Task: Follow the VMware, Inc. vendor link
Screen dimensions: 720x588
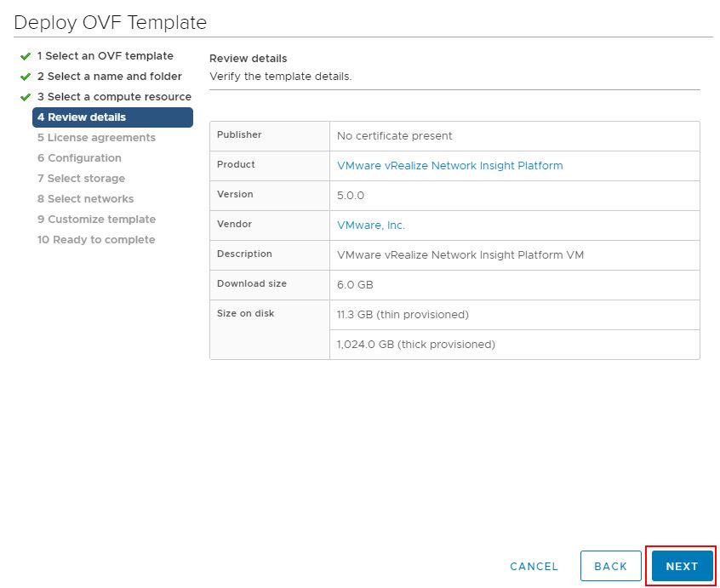Action: 371,225
